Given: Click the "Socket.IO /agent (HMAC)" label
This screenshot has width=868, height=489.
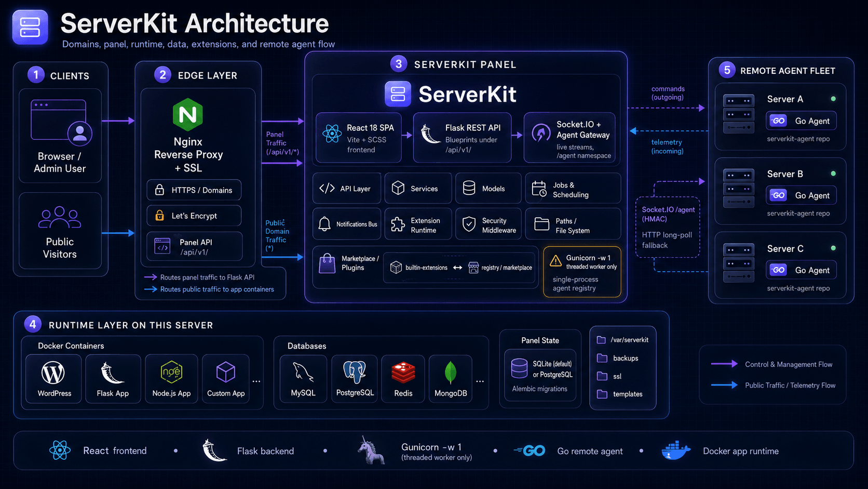Looking at the screenshot, I should (x=668, y=214).
